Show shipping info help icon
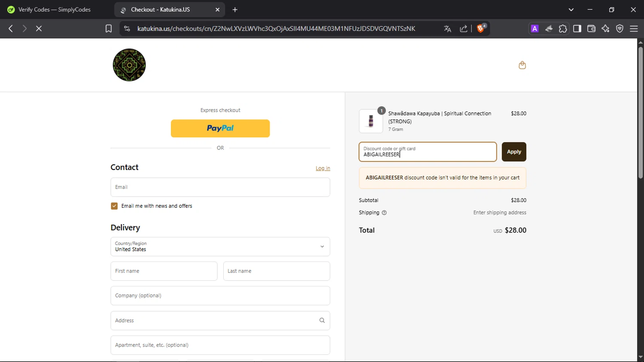644x362 pixels. pyautogui.click(x=384, y=213)
